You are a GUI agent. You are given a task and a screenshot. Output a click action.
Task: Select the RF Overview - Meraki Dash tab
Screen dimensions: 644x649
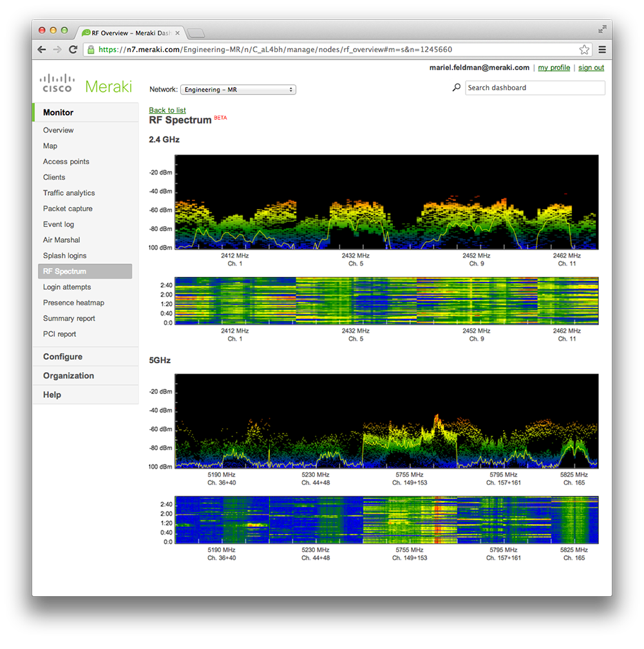[130, 33]
